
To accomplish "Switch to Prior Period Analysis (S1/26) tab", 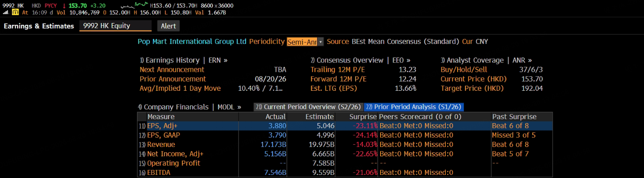I will click(x=414, y=107).
